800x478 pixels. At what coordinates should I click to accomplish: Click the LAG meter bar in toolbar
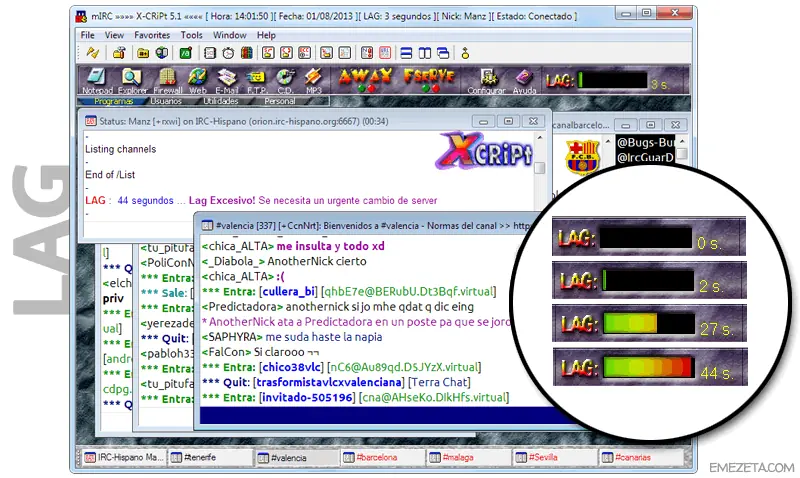(x=613, y=81)
